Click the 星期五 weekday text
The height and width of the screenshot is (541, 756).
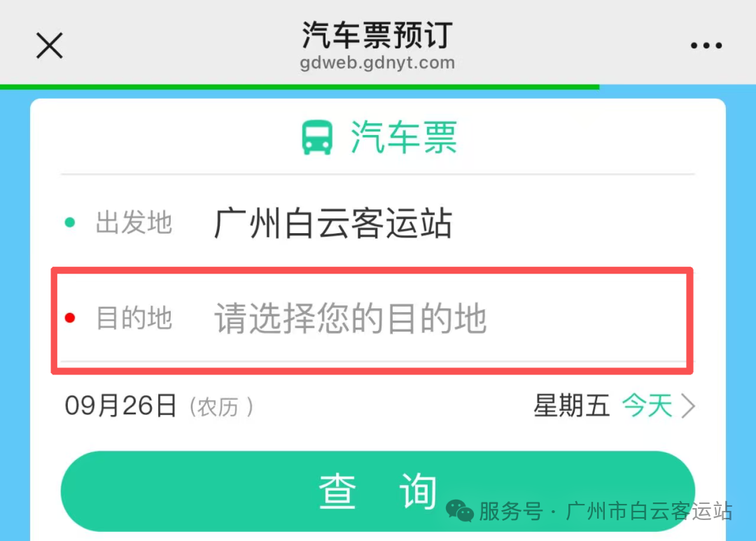(x=571, y=406)
